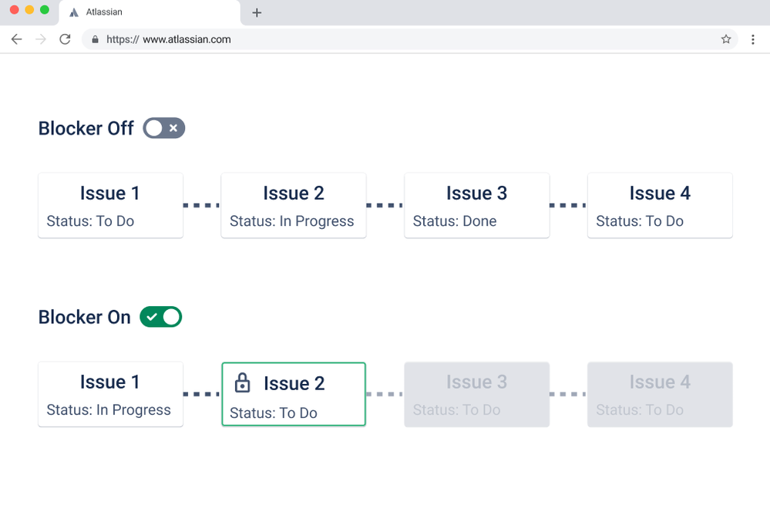This screenshot has height=532, width=770.
Task: Open a new tab with the plus button
Action: [256, 12]
